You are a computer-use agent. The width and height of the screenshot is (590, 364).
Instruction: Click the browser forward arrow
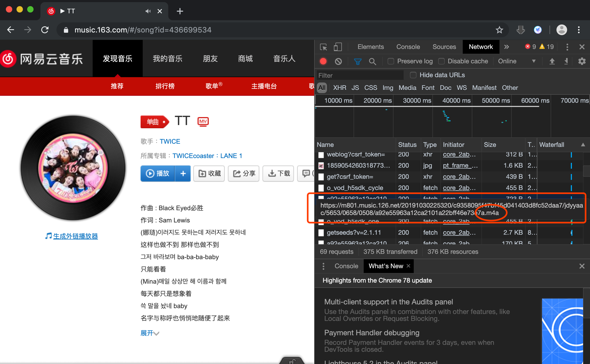[28, 30]
